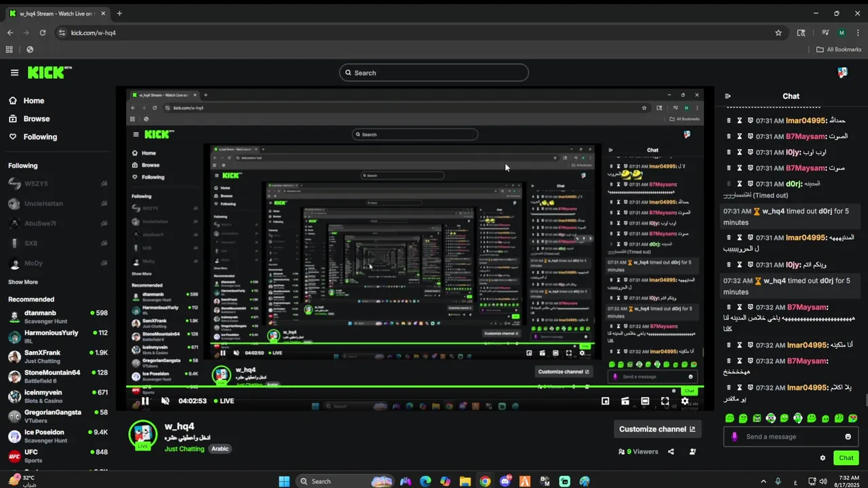This screenshot has height=488, width=868.
Task: Enable picture-in-picture for stream
Action: (606, 401)
